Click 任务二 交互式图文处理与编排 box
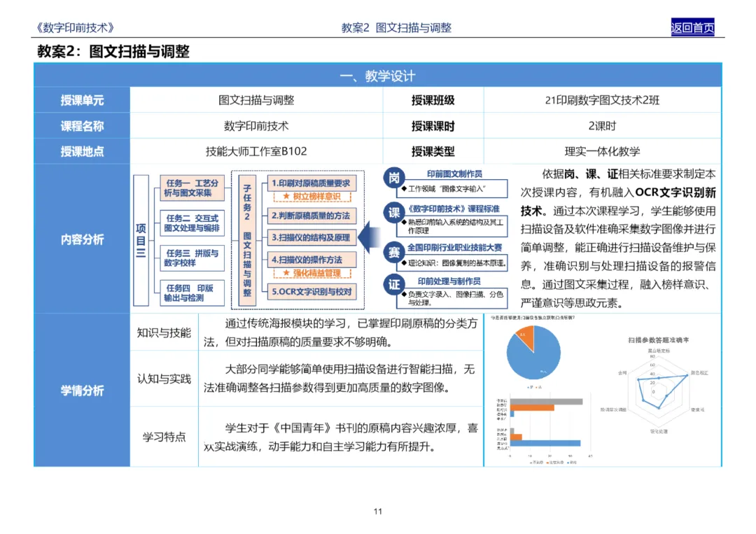The image size is (756, 534). 192,223
